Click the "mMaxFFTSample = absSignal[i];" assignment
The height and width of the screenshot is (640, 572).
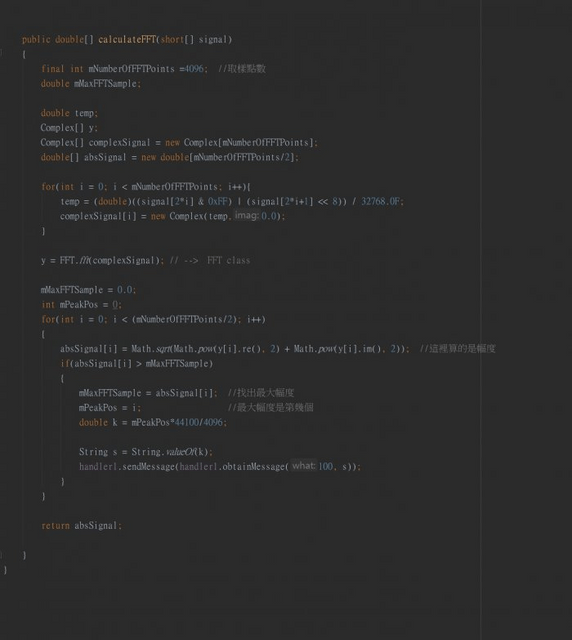148,393
